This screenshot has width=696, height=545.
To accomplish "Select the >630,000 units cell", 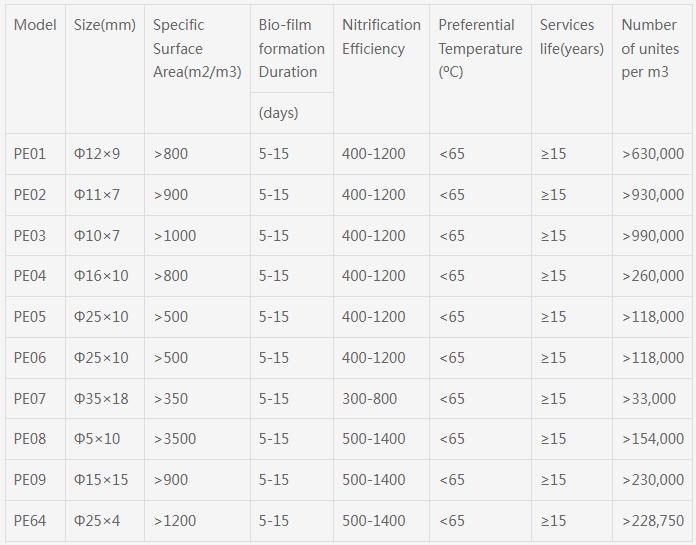I will click(x=653, y=154).
